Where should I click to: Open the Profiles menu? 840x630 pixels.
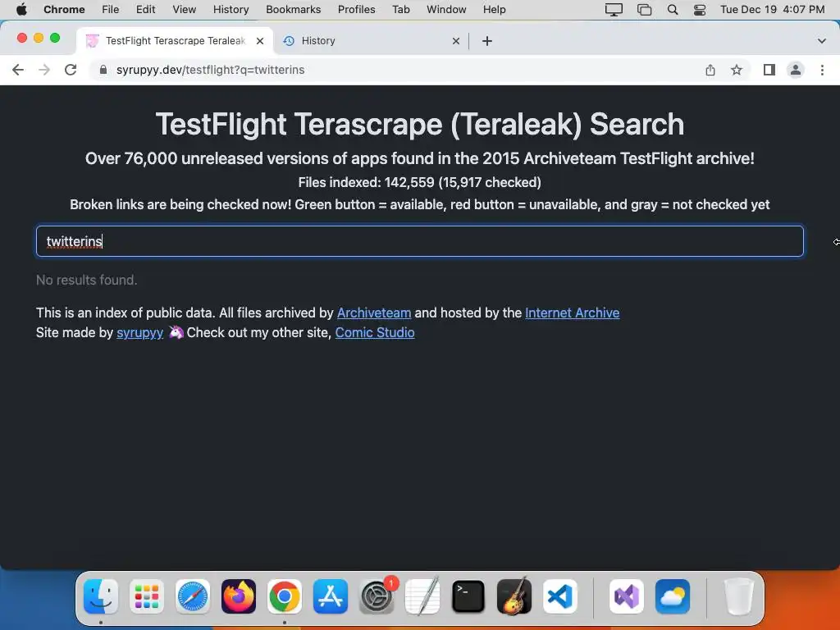pyautogui.click(x=356, y=9)
